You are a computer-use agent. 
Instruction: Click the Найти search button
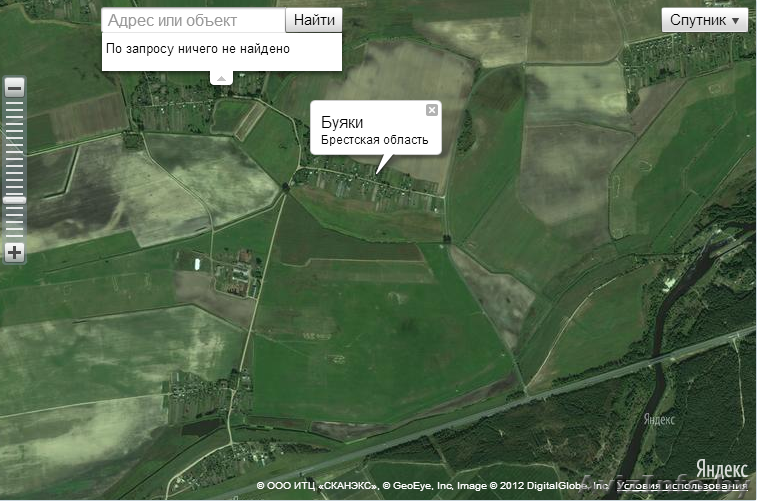314,20
